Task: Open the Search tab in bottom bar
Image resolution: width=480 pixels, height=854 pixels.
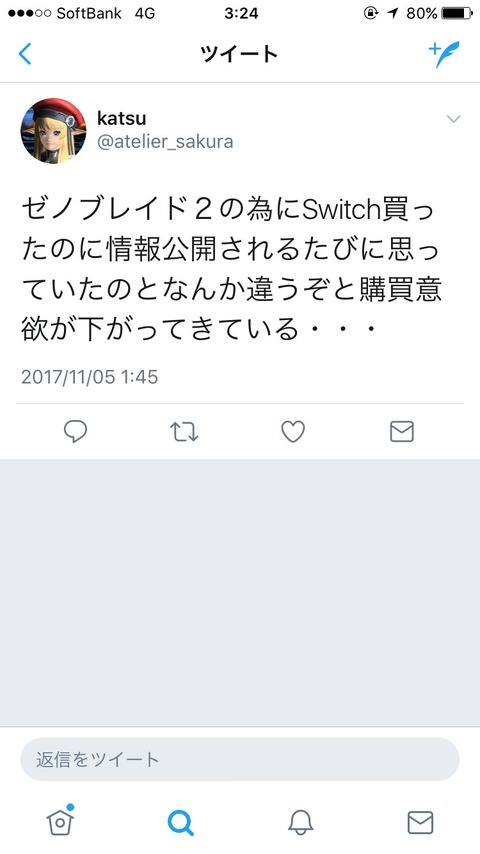Action: [180, 822]
